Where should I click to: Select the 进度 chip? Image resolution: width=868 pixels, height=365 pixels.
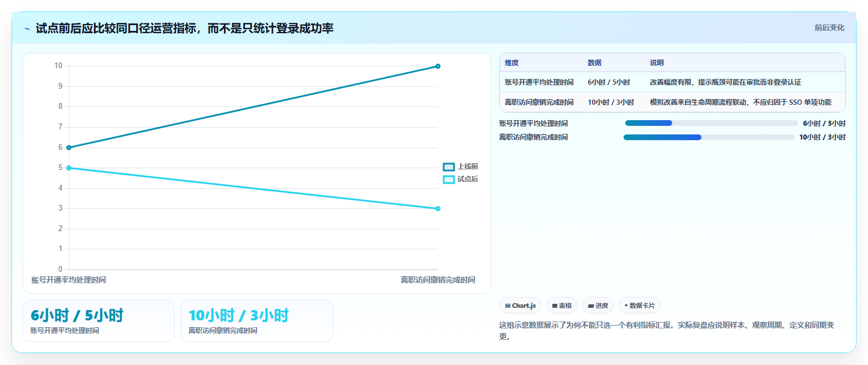598,306
